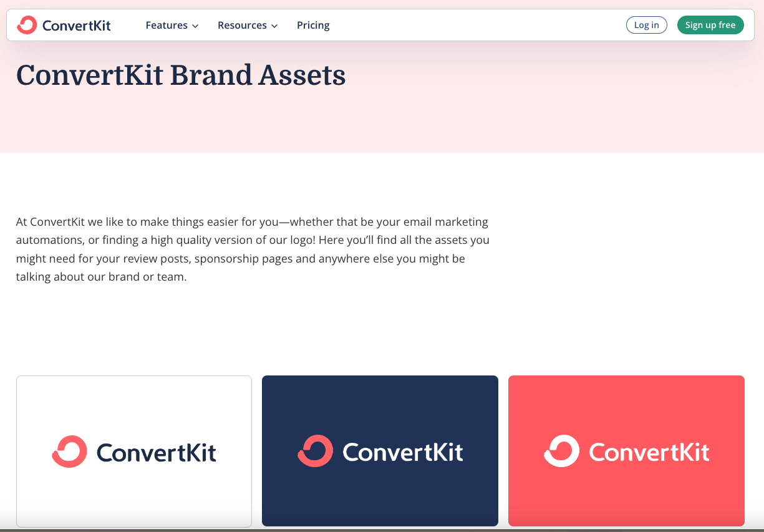This screenshot has height=532, width=764.
Task: Select the navy background ConvertKit logo card
Action: 380,451
